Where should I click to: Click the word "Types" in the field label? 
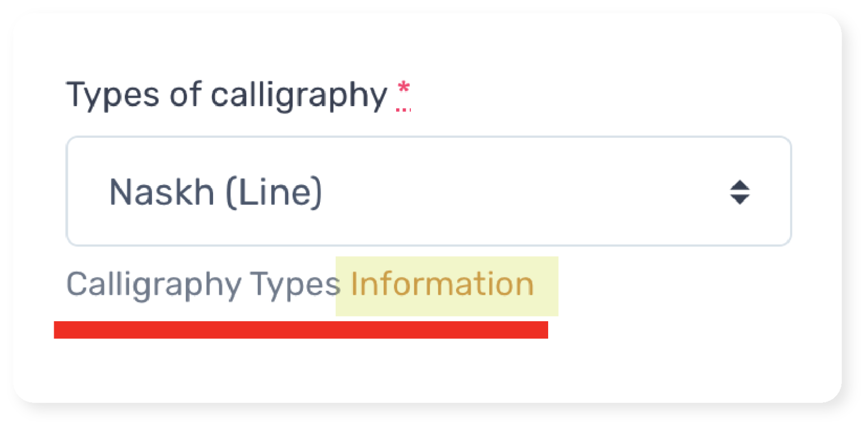pos(113,95)
